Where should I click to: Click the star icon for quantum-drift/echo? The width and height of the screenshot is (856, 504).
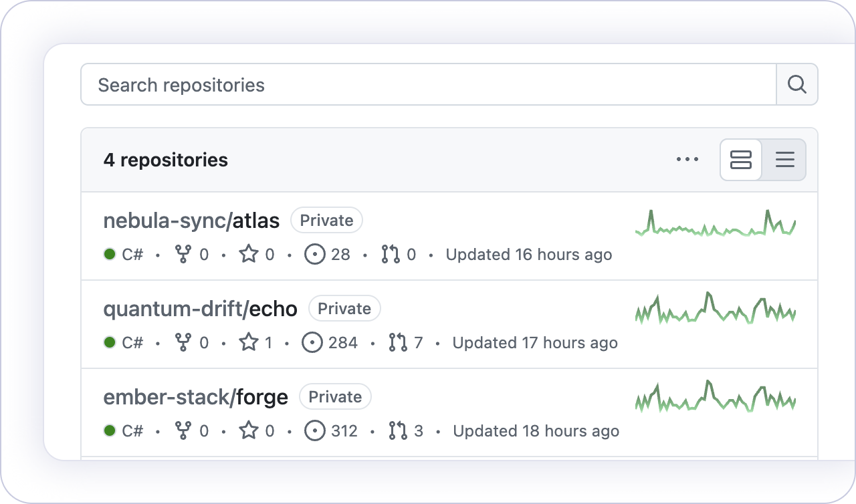click(249, 342)
